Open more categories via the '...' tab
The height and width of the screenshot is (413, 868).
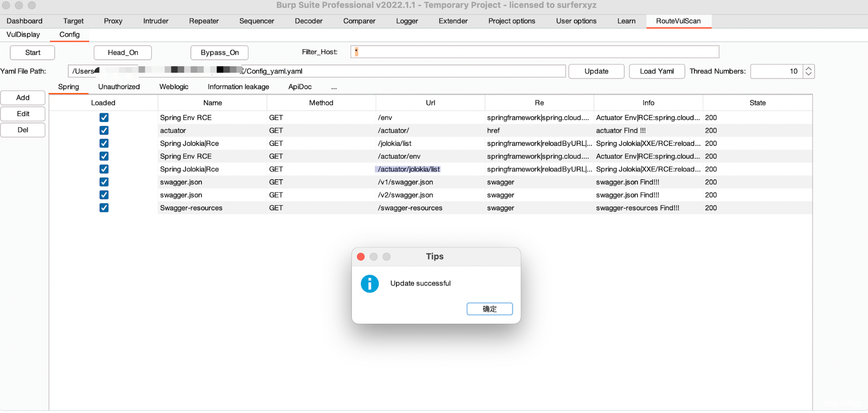333,87
